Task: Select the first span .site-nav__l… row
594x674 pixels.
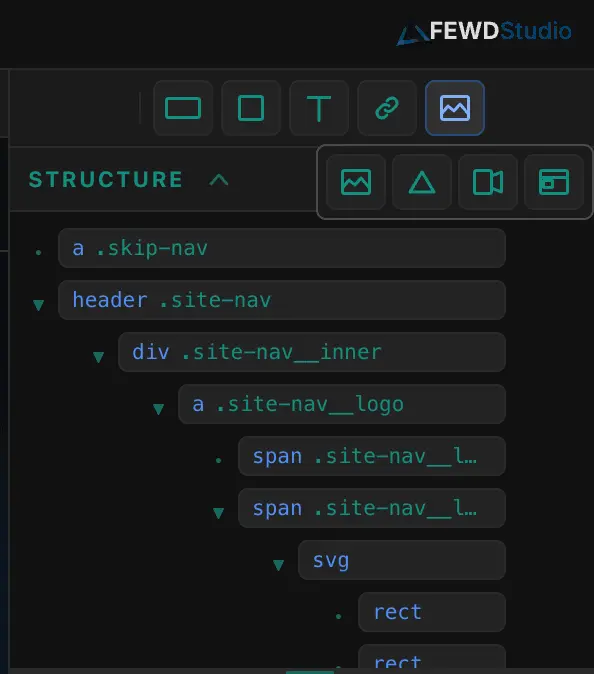Action: click(x=372, y=456)
